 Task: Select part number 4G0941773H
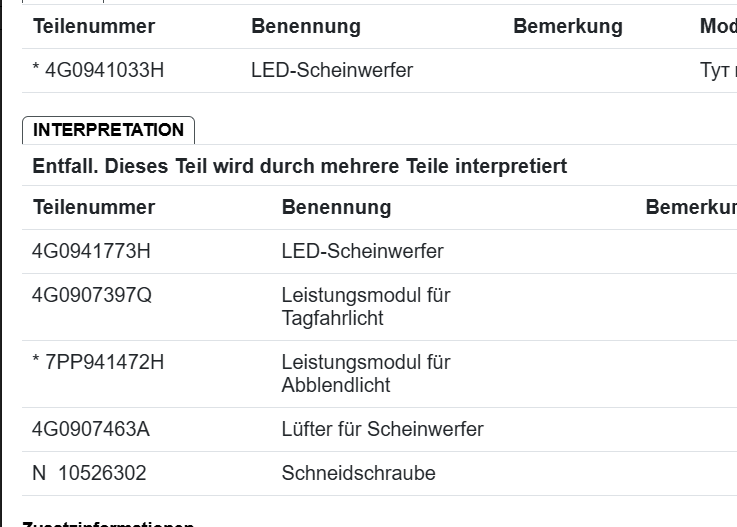coord(91,251)
